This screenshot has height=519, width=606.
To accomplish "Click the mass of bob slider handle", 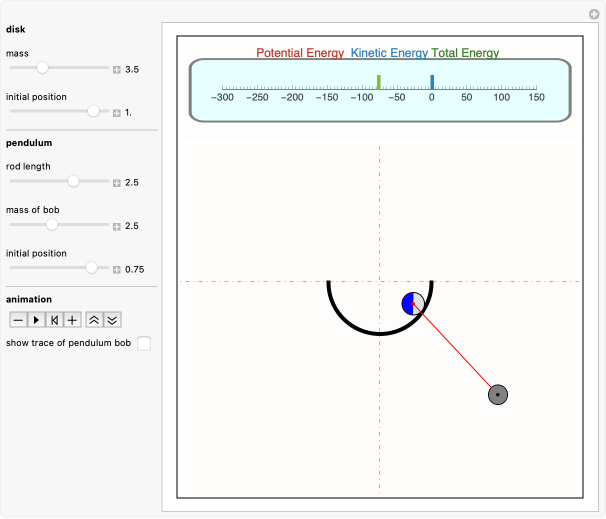I will [x=52, y=225].
